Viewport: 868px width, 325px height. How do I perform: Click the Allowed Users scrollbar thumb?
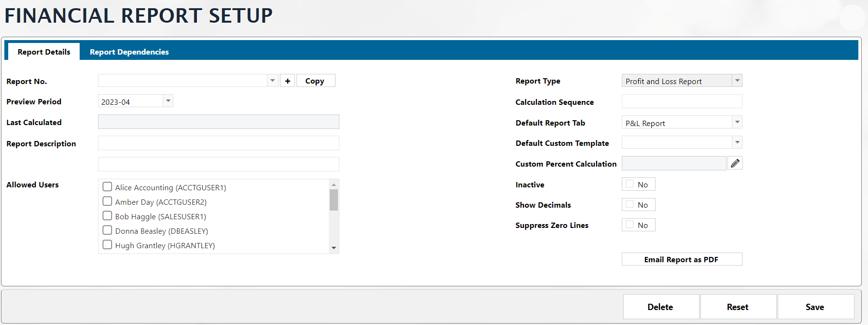coord(334,200)
